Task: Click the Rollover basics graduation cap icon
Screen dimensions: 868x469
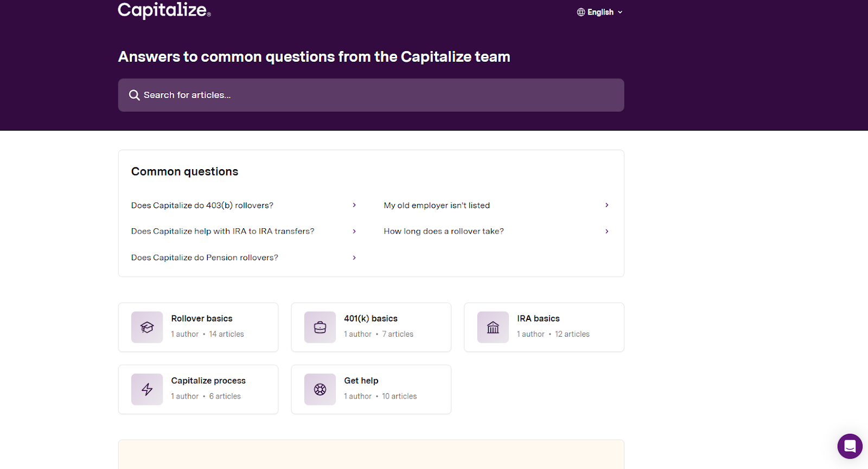Action: click(147, 327)
